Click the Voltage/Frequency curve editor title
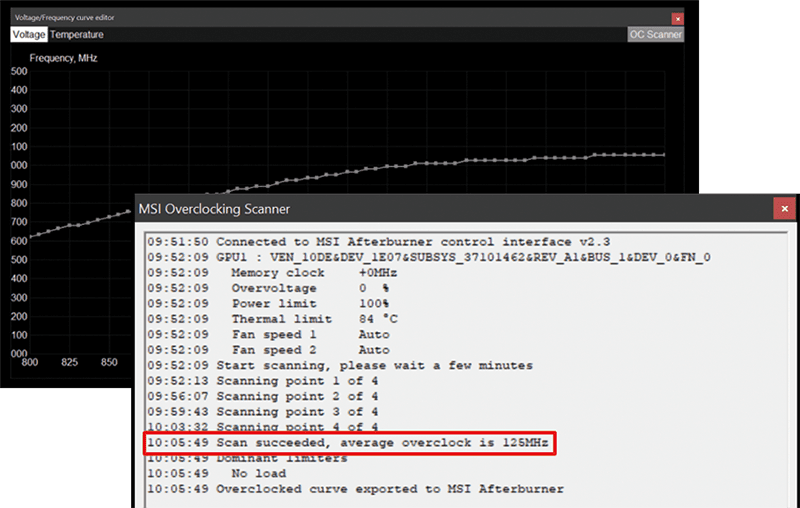 point(64,17)
